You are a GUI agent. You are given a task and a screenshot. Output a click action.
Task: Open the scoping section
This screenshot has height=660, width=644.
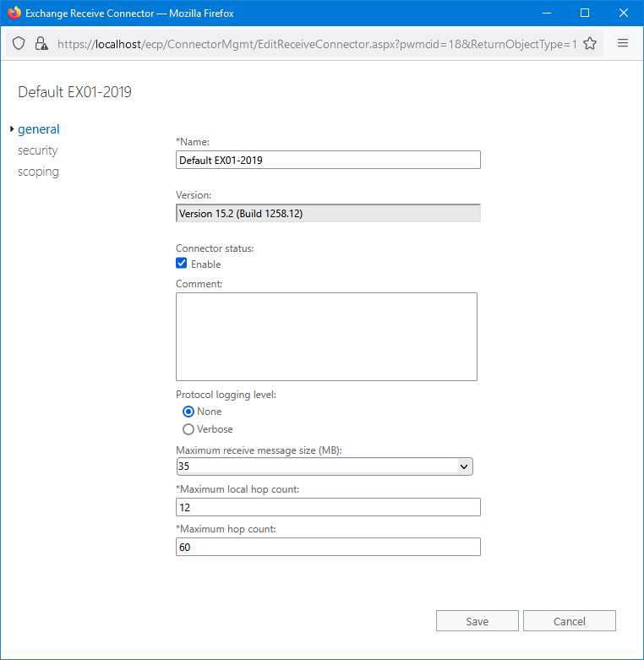[39, 172]
